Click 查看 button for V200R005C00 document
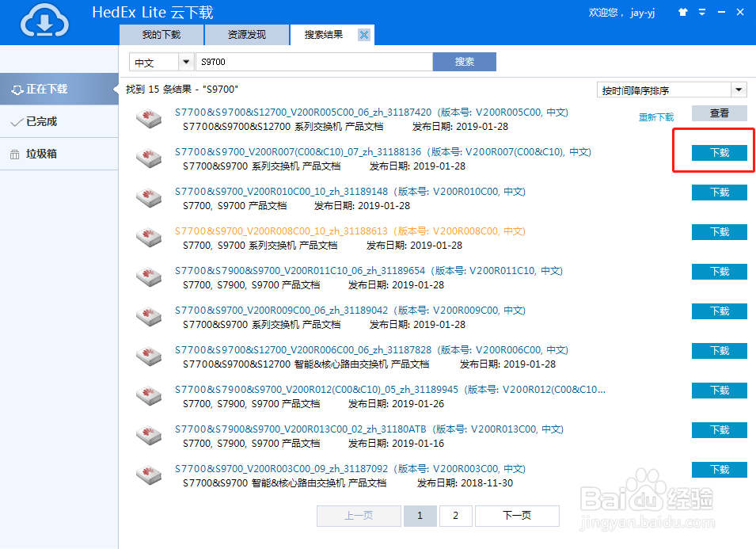Viewport: 756px width, 549px height. pos(720,112)
